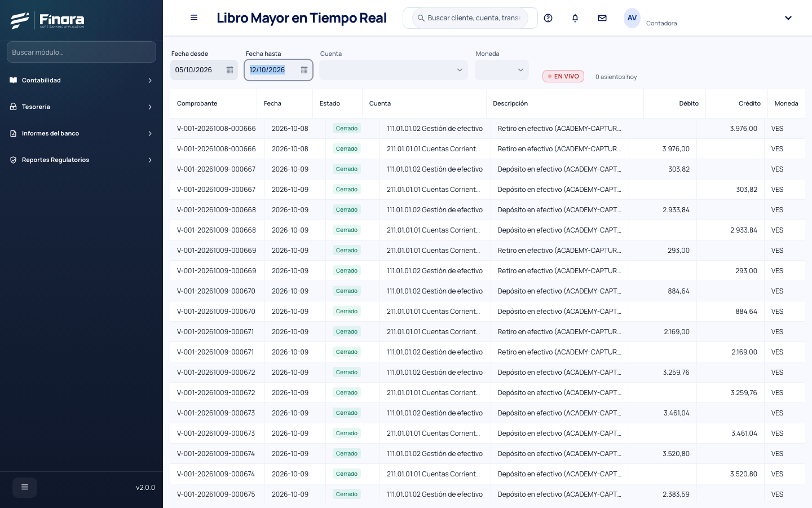This screenshot has width=812, height=508.
Task: Expand the Contabilidad chevron
Action: pos(150,81)
